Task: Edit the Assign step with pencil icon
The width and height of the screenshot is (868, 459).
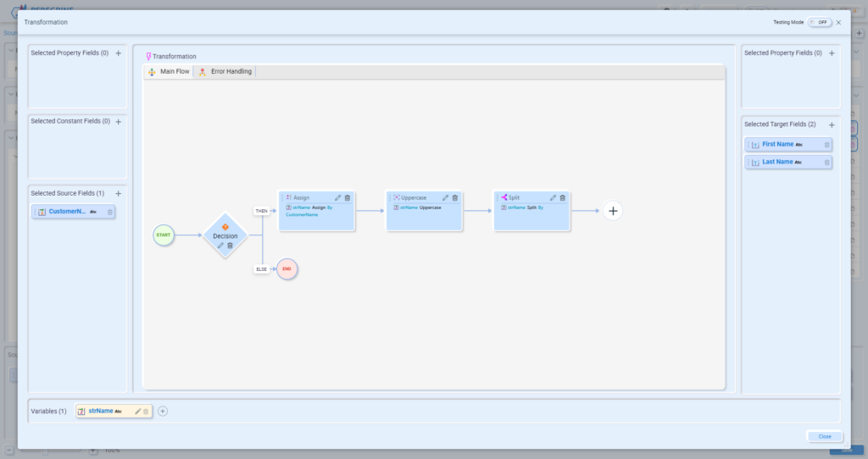Action: (x=337, y=197)
